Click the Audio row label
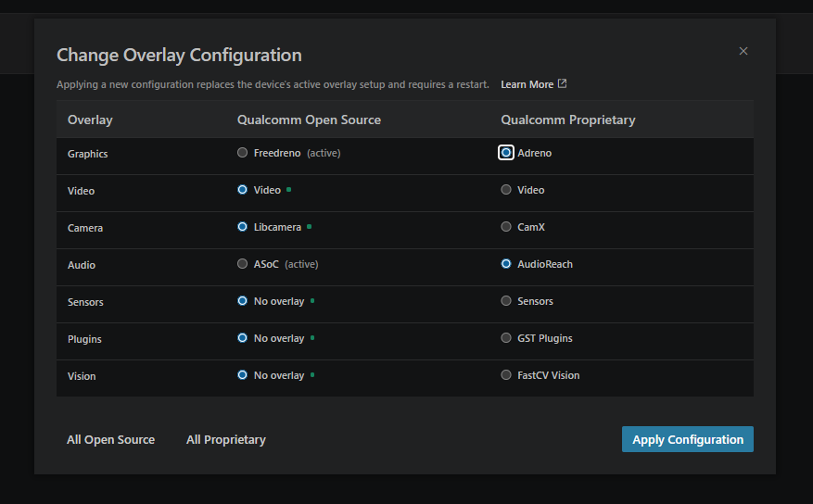The width and height of the screenshot is (813, 504). tap(82, 265)
